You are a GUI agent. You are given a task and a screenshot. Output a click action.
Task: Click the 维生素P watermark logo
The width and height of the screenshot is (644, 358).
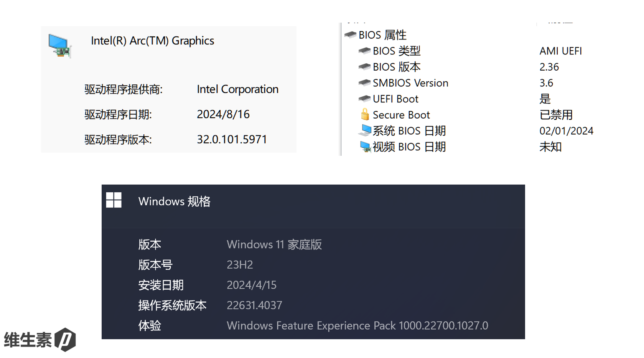40,339
